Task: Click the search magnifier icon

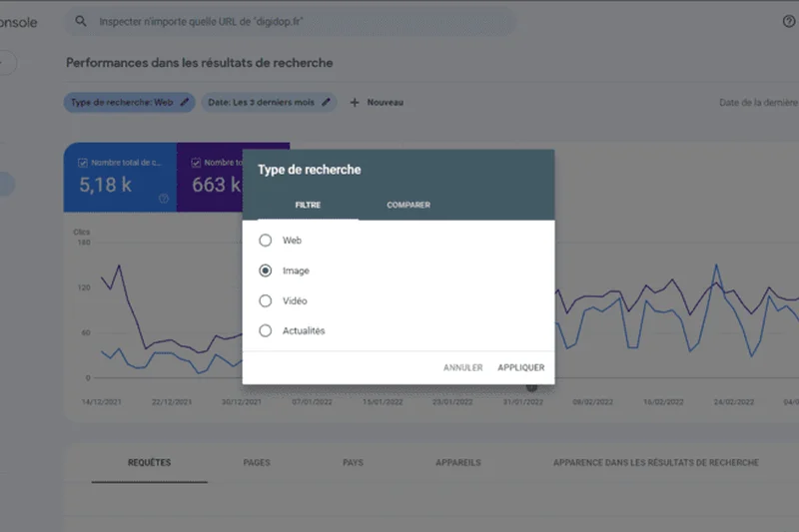Action: [81, 21]
